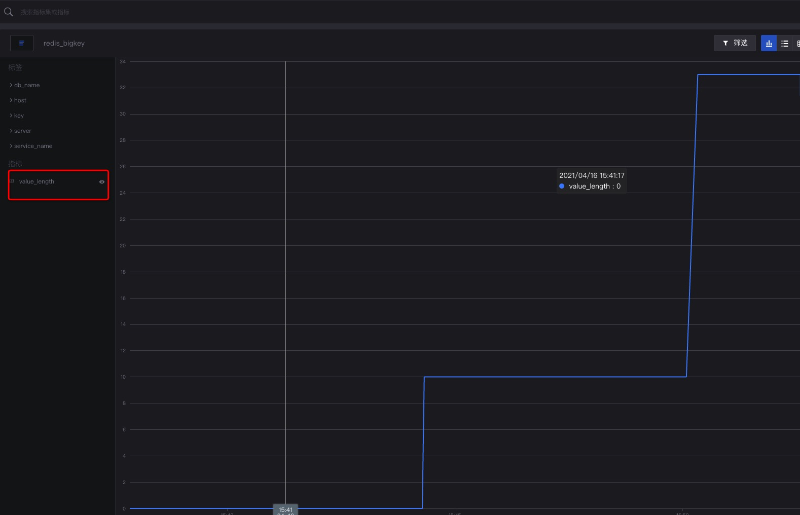Click the 15:41 time marker label
The image size is (800, 515).
285,509
